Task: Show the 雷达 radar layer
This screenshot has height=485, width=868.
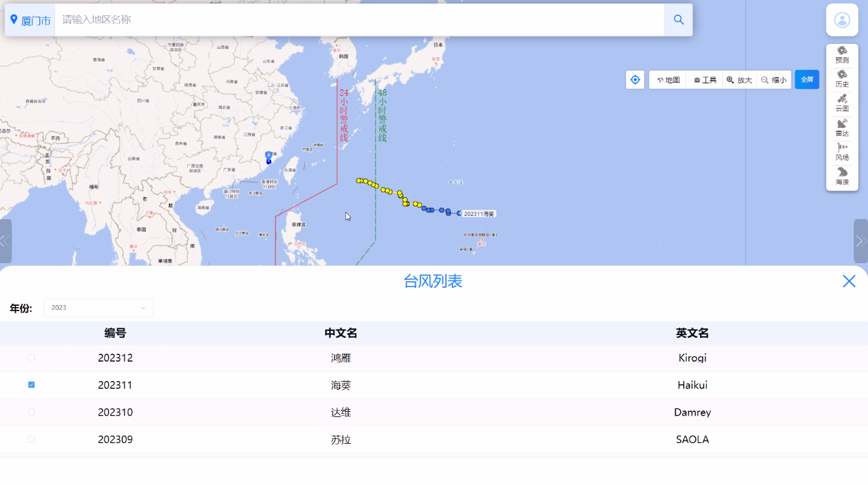Action: [x=842, y=128]
